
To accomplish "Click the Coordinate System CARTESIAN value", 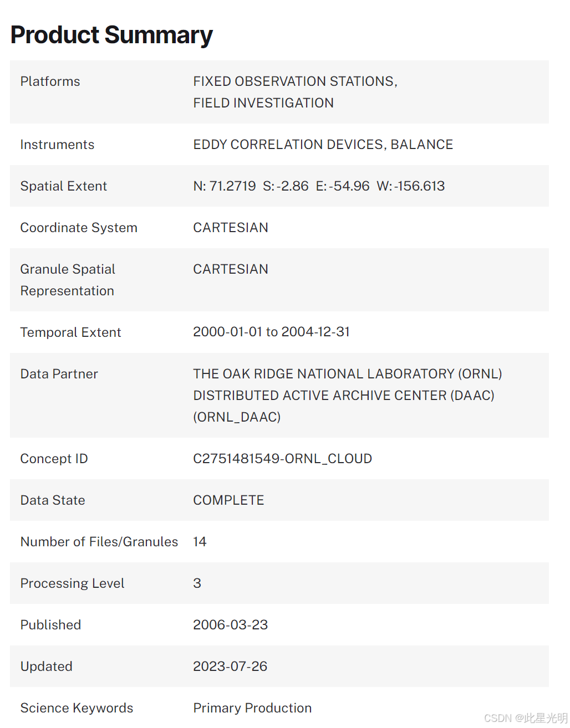I will tap(231, 228).
